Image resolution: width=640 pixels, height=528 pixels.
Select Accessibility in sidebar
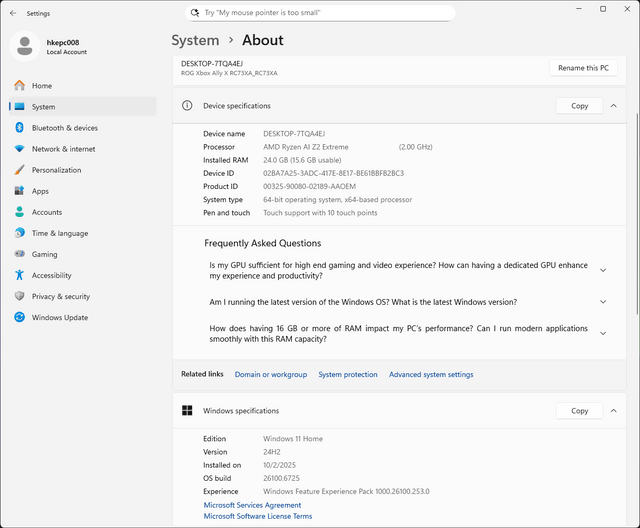pos(82,275)
